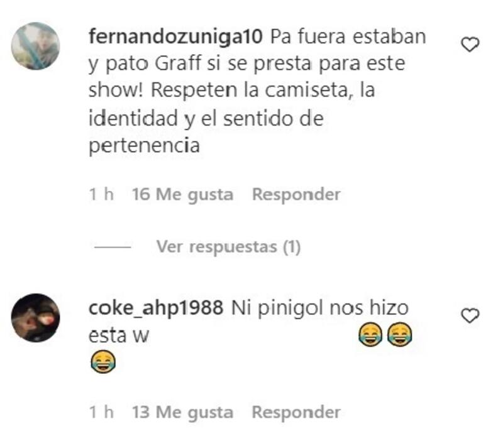Click the second laughing emoji in the pair
This screenshot has height=448, width=503.
tap(400, 334)
